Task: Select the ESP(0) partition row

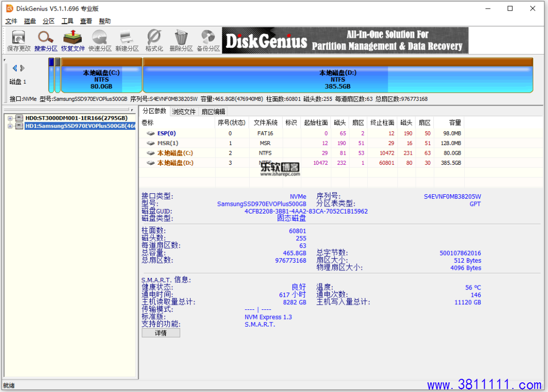Action: [x=302, y=133]
